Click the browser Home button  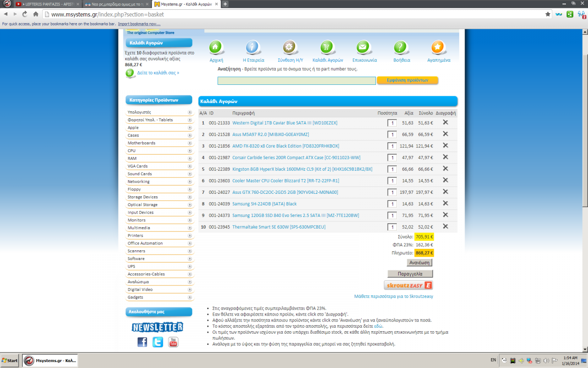(36, 14)
